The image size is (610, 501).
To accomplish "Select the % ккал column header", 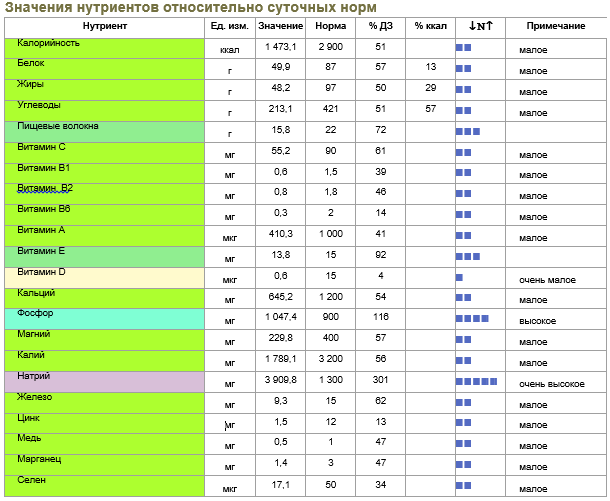I will (x=430, y=25).
